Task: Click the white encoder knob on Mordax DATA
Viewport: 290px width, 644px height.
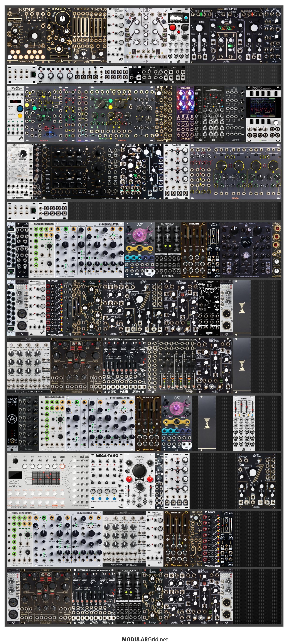Action: 276,122
